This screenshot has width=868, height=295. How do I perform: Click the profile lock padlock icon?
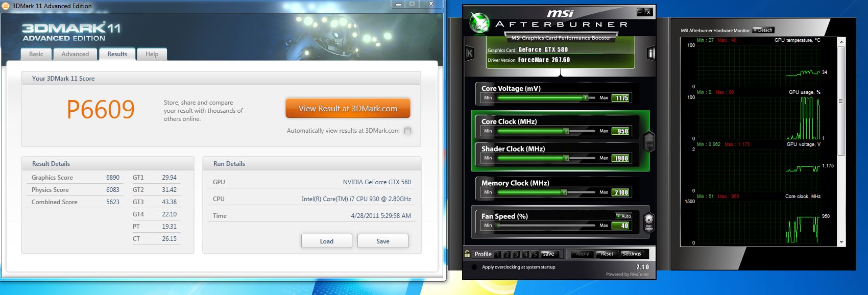pos(467,254)
